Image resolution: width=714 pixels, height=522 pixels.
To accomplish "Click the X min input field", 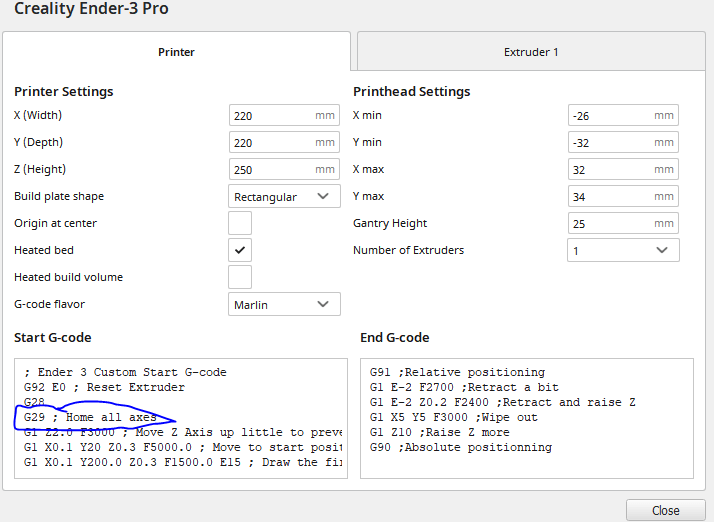I will point(623,115).
